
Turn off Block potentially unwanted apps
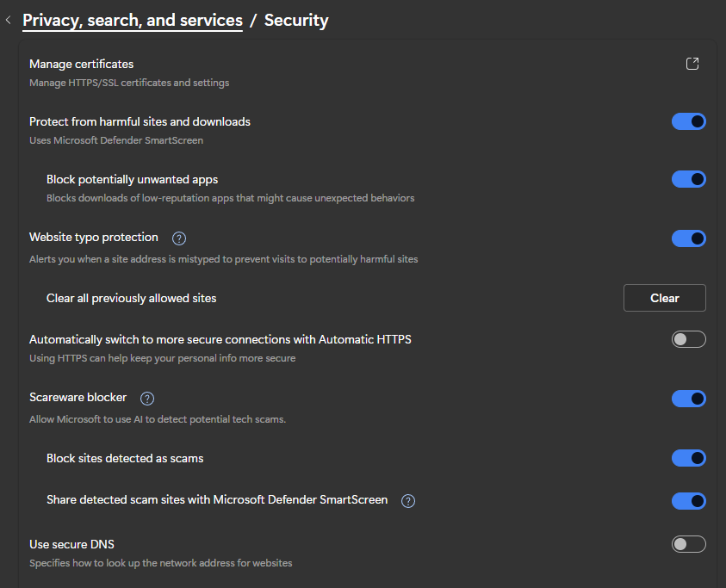point(688,179)
